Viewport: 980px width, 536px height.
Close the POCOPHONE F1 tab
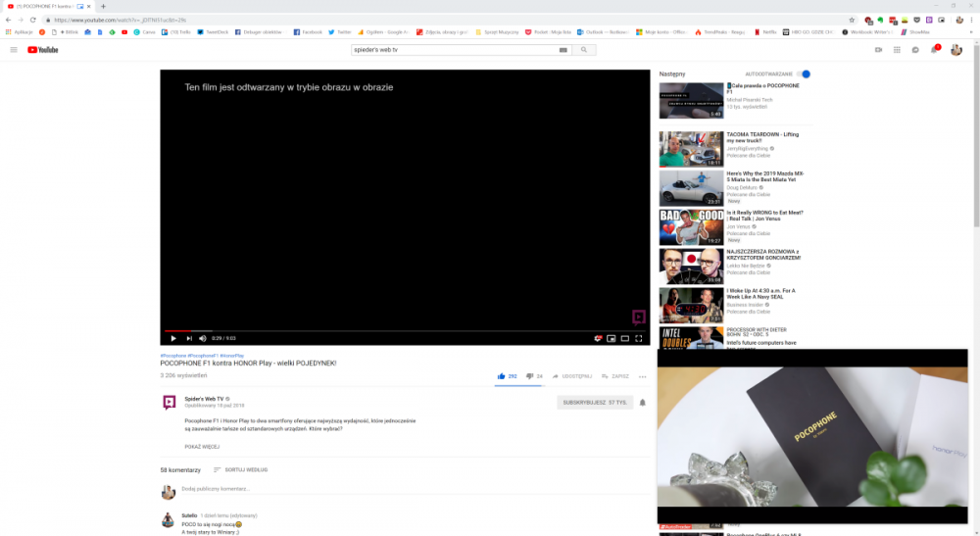(89, 6)
